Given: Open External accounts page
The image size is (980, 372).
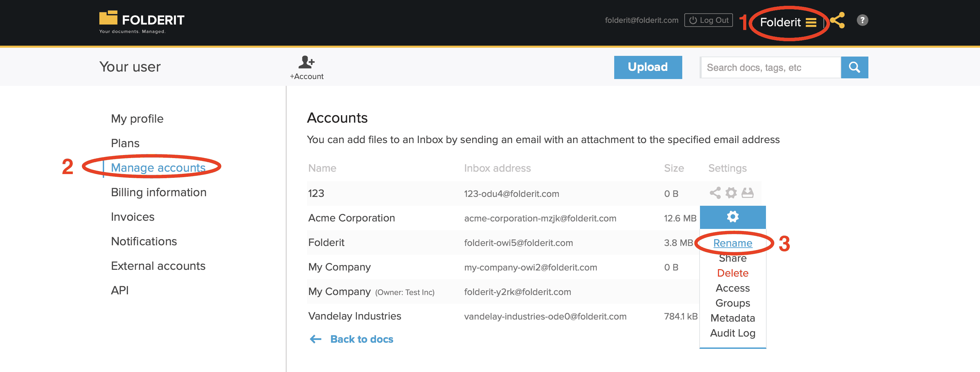Looking at the screenshot, I should [158, 266].
